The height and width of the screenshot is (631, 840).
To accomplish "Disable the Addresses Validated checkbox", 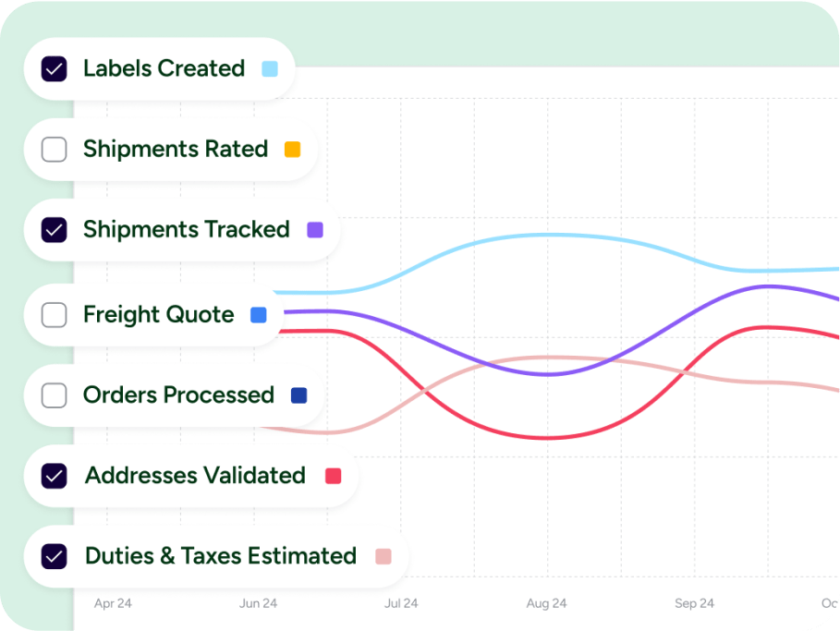I will [54, 475].
